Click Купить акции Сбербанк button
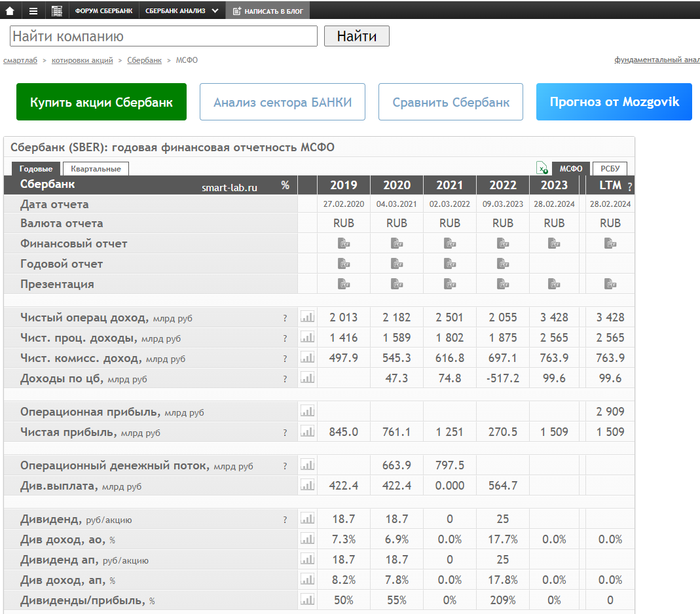The width and height of the screenshot is (700, 614). pyautogui.click(x=101, y=101)
